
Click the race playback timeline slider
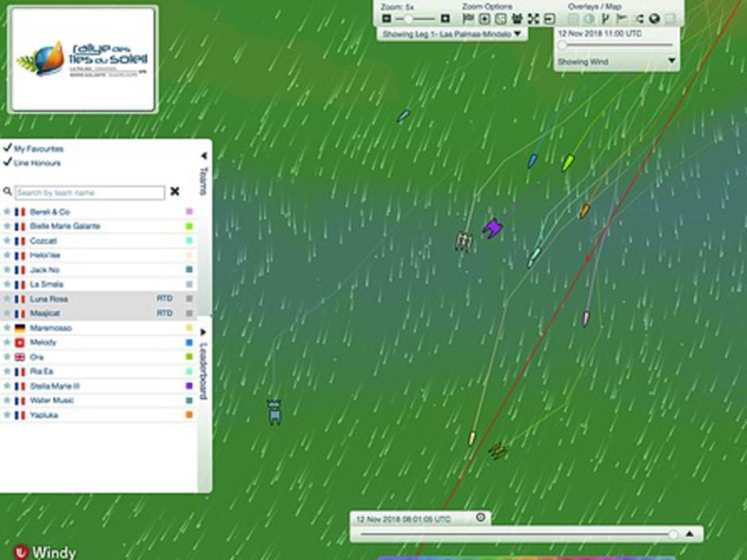(517, 535)
